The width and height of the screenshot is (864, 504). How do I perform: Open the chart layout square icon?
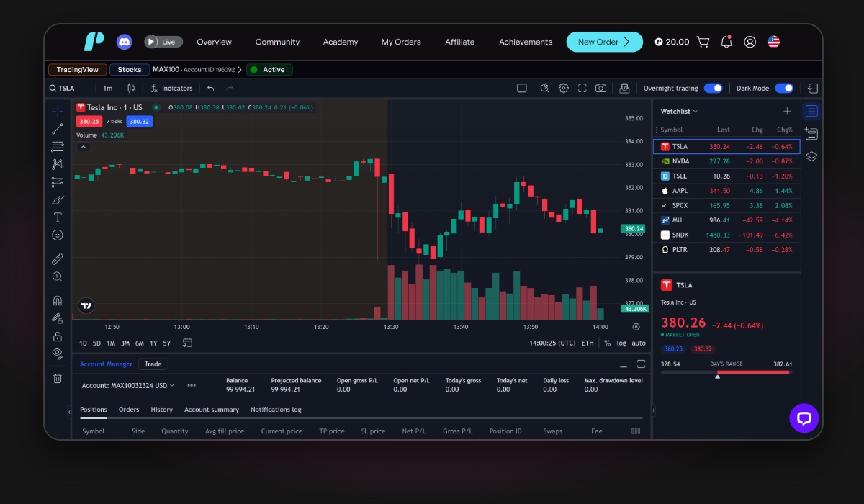[x=522, y=88]
